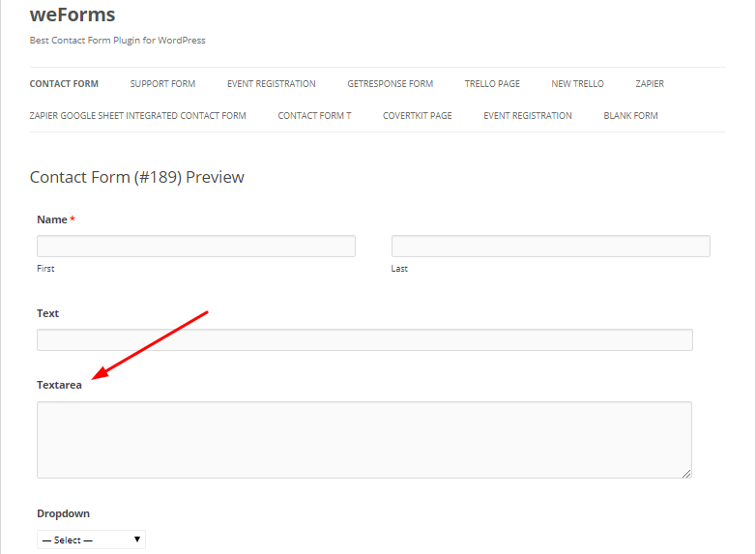Image resolution: width=756 pixels, height=554 pixels.
Task: Click the 'Last' sub-label
Action: [x=399, y=269]
